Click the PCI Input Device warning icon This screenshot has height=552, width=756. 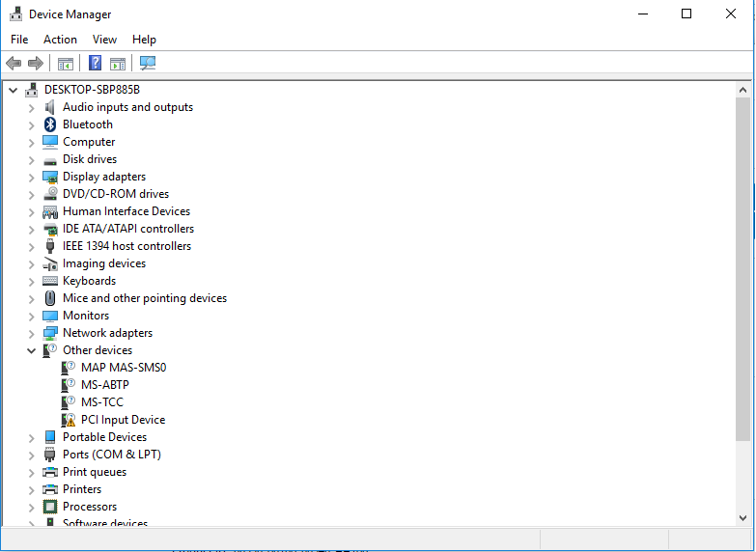[68, 420]
